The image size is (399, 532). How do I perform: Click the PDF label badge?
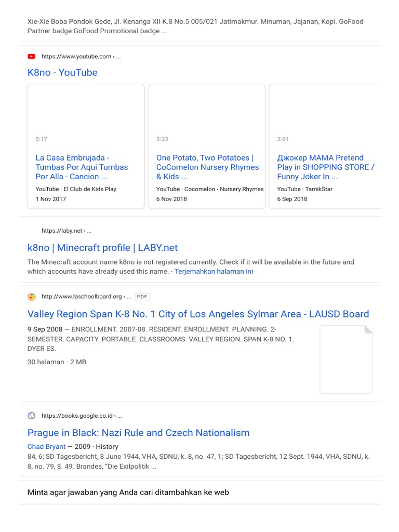142,297
